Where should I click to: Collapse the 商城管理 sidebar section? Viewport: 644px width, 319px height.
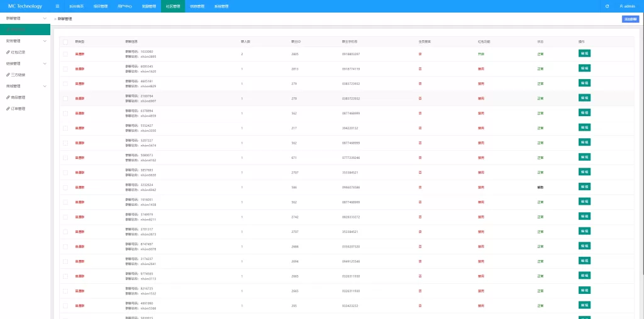coord(45,86)
